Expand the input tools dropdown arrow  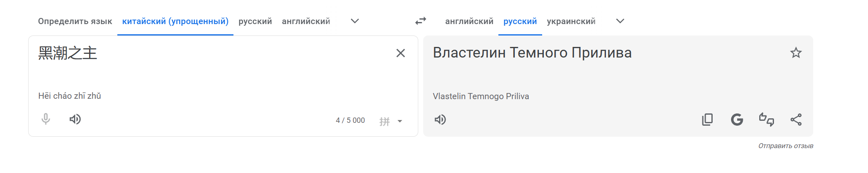tap(400, 121)
